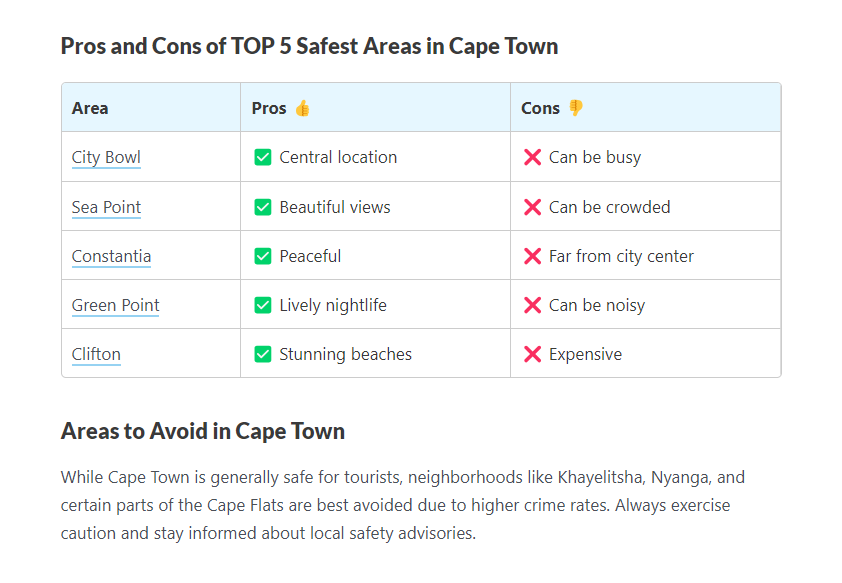This screenshot has height=583, width=842.
Task: Click the Pros and Cons section heading
Action: click(x=309, y=46)
